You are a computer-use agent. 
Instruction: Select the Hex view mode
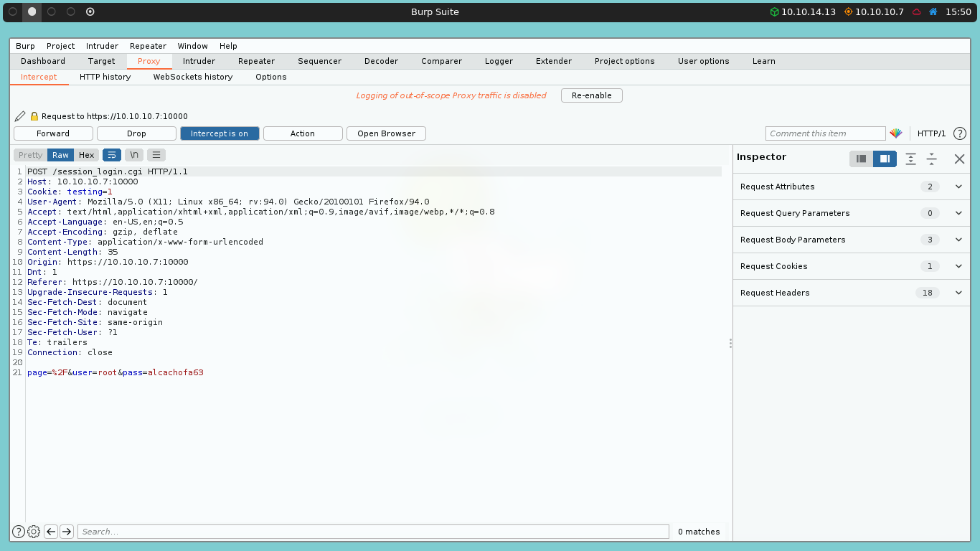click(x=86, y=155)
